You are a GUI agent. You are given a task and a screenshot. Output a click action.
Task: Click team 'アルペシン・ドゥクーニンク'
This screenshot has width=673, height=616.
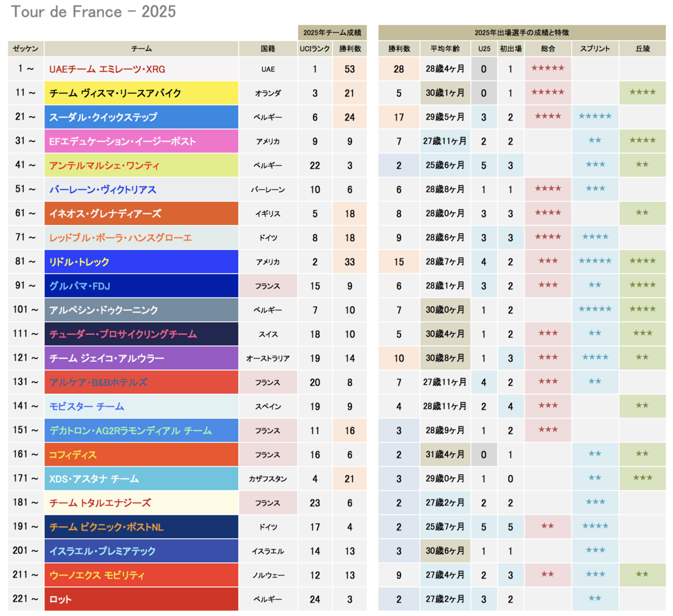coord(141,310)
